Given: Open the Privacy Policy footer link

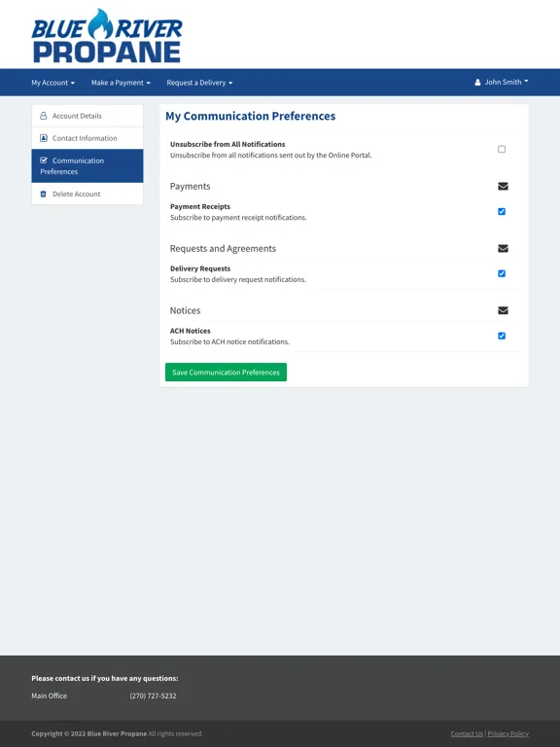Looking at the screenshot, I should [x=507, y=733].
